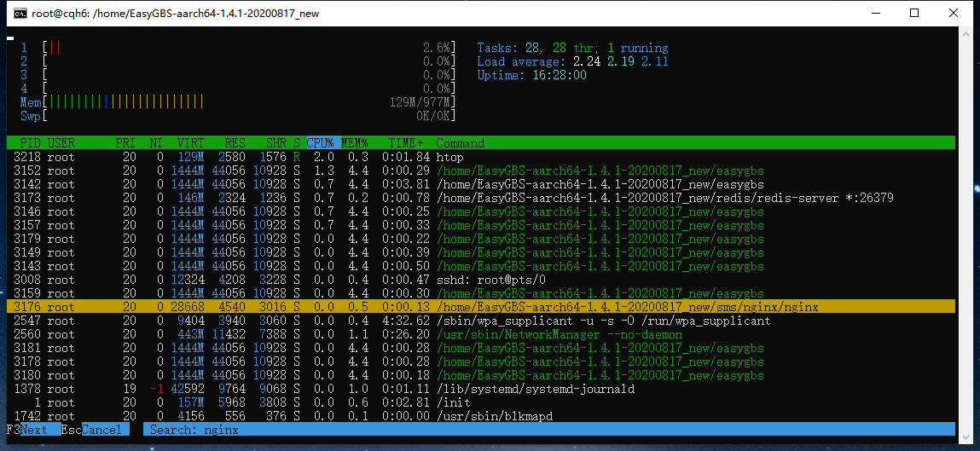The image size is (980, 451).
Task: Select easygbs process row PID 3149
Action: (481, 252)
